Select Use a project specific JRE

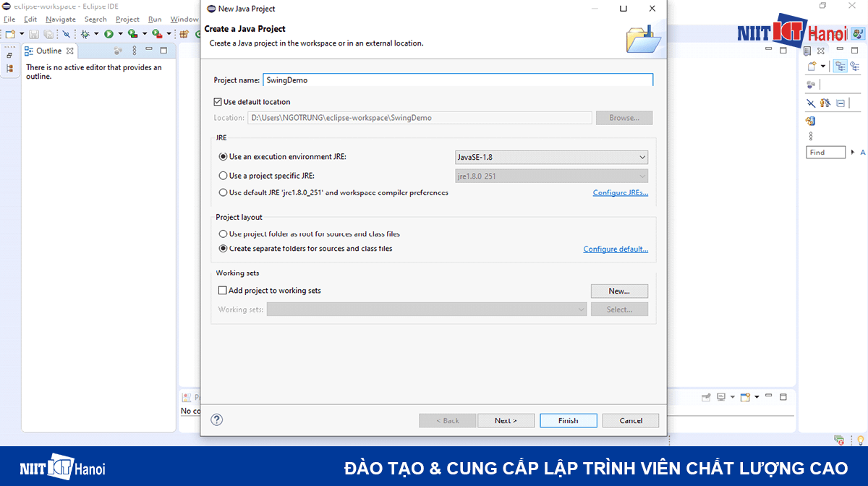(224, 174)
